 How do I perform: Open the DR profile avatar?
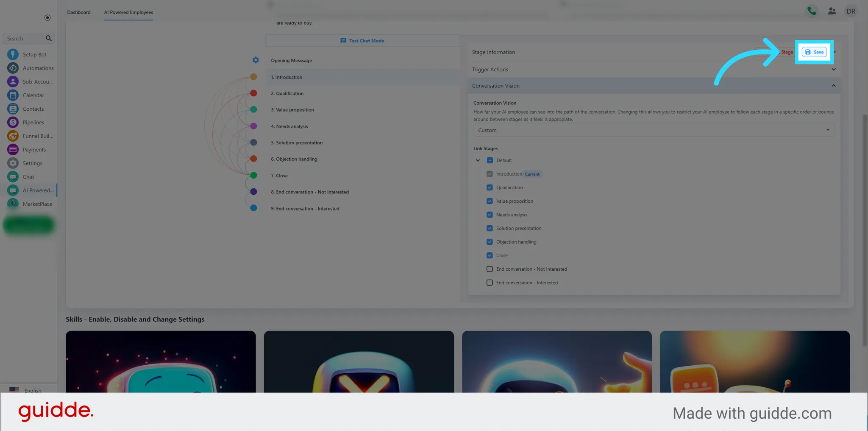[x=851, y=11]
